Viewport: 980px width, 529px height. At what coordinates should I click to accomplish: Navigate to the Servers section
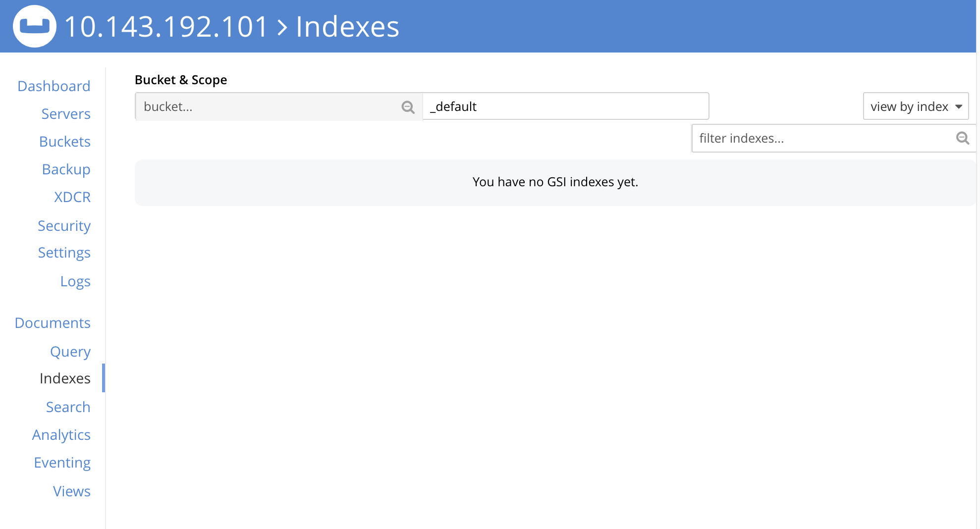(x=66, y=113)
